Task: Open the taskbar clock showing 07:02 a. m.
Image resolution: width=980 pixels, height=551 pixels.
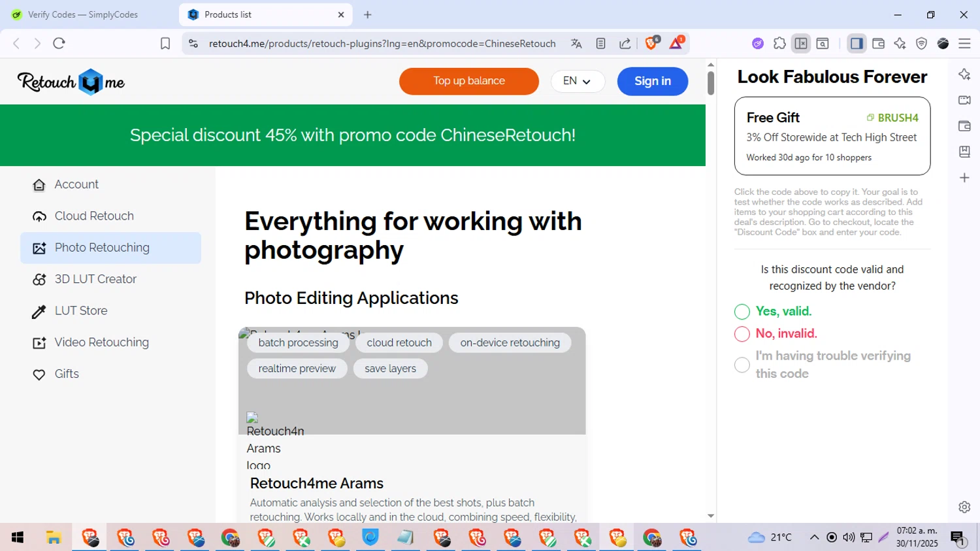Action: coord(917,537)
